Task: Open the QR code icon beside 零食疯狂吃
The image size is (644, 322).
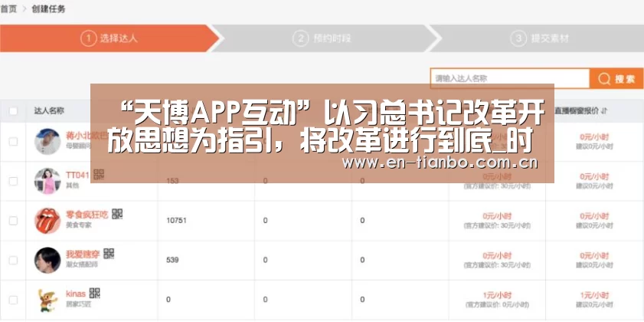Action: [117, 214]
